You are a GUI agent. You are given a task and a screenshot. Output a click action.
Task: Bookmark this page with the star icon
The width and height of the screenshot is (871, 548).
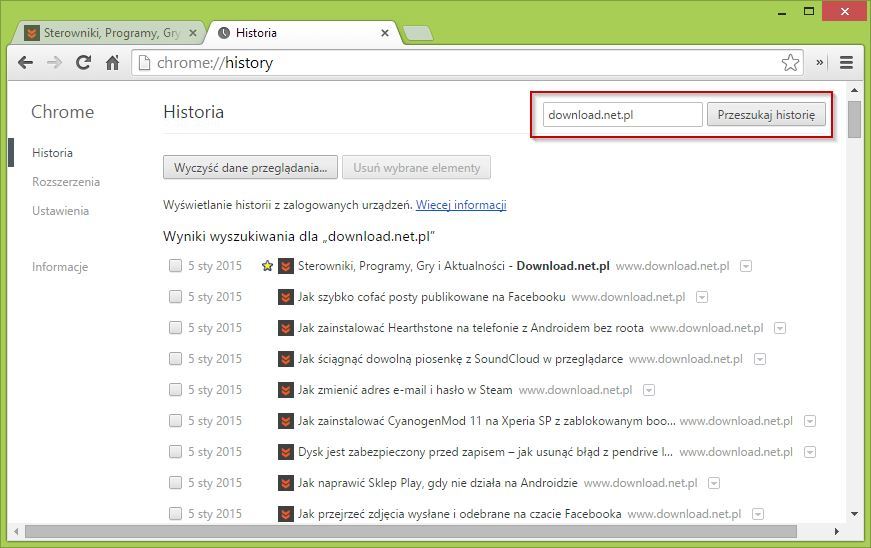(x=790, y=63)
